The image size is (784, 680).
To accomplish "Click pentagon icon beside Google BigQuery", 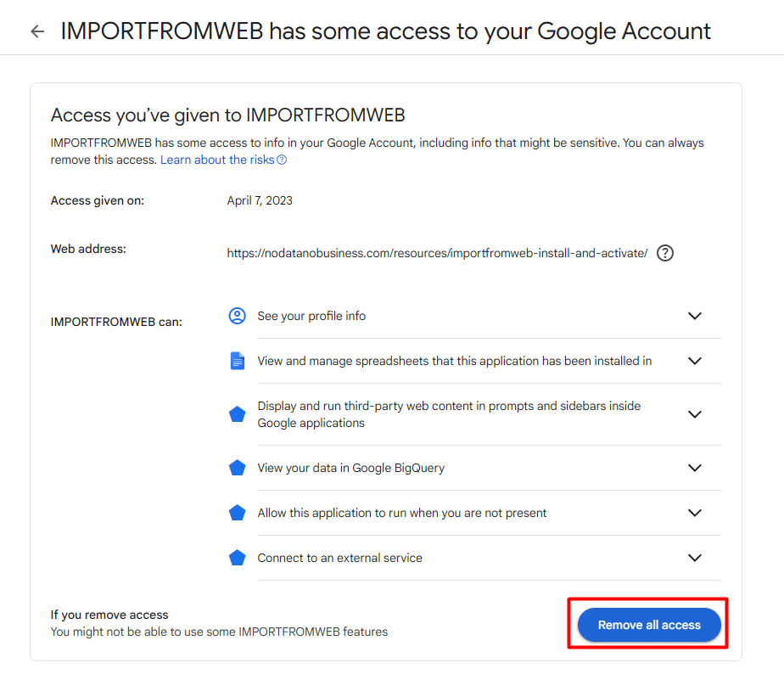I will pos(238,468).
